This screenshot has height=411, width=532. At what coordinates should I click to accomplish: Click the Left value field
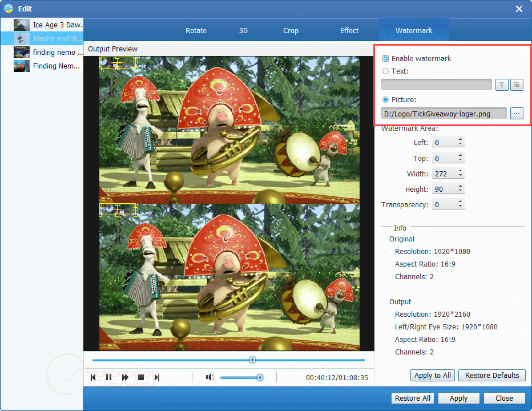[x=445, y=142]
